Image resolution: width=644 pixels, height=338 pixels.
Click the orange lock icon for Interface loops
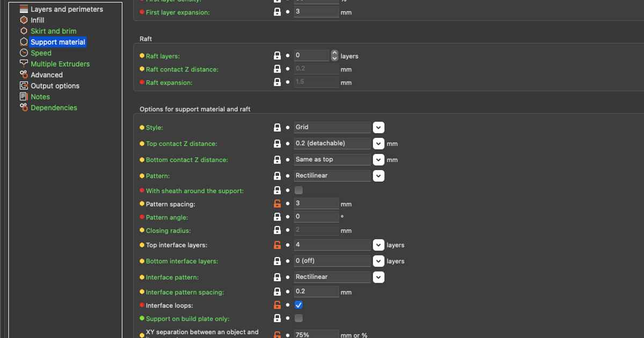click(277, 305)
